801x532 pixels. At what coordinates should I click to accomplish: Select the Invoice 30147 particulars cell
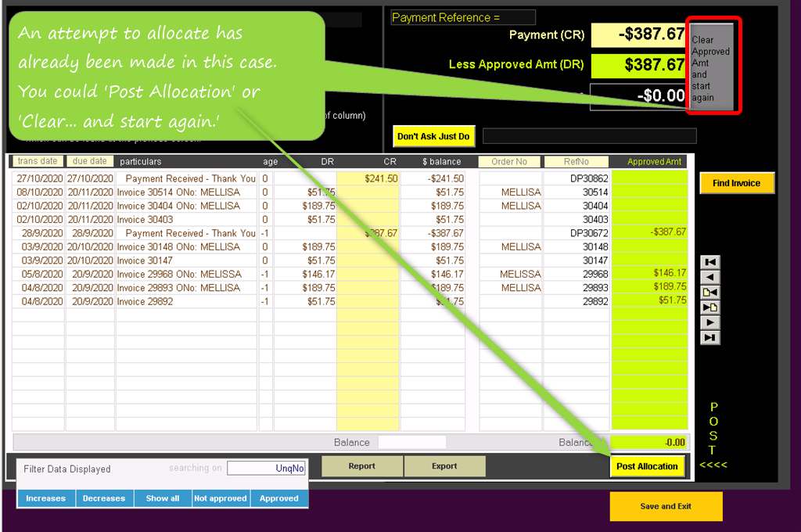pos(186,261)
